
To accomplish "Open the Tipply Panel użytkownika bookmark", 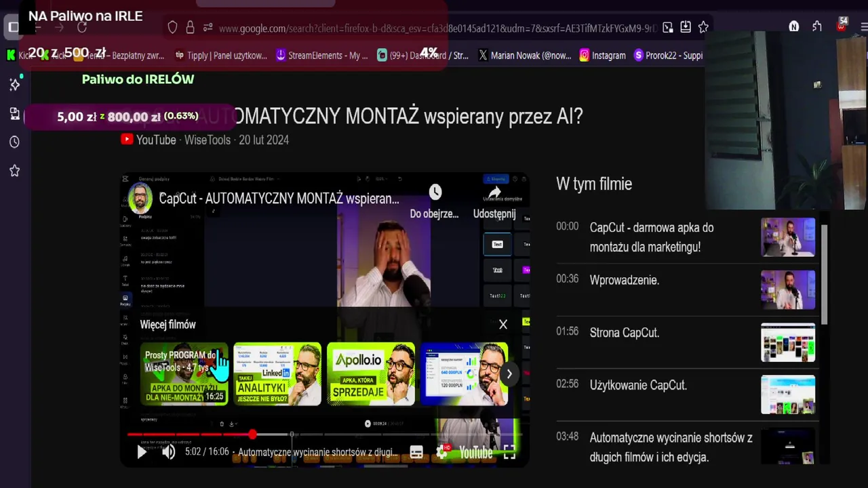I will tap(221, 56).
